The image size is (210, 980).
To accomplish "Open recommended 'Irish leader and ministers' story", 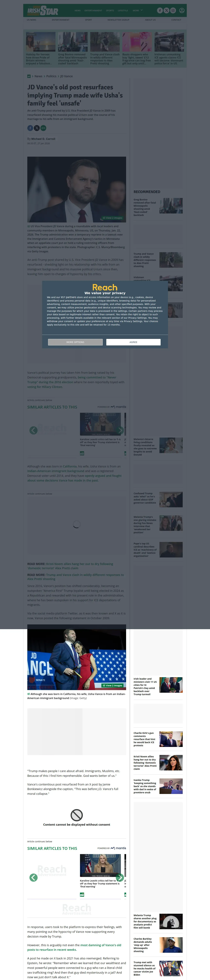I will [x=158, y=686].
